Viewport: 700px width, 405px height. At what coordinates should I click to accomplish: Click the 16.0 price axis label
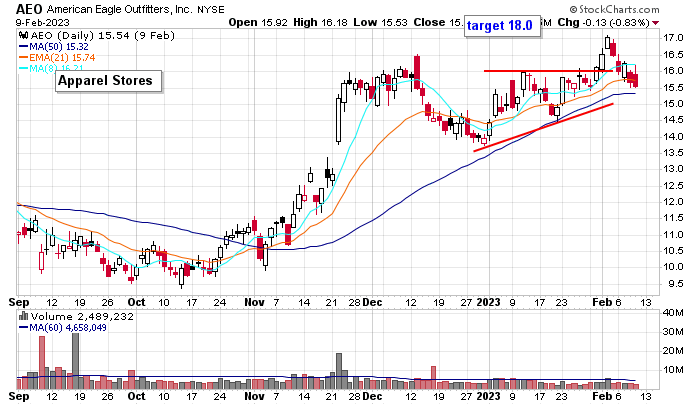coord(673,71)
